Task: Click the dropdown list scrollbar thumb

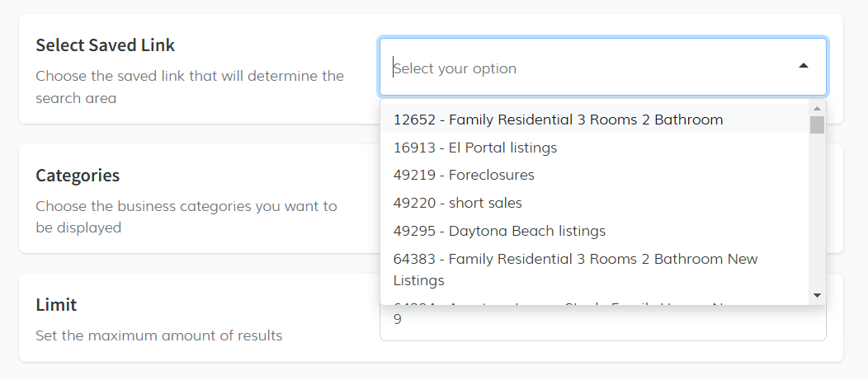Action: 817,124
